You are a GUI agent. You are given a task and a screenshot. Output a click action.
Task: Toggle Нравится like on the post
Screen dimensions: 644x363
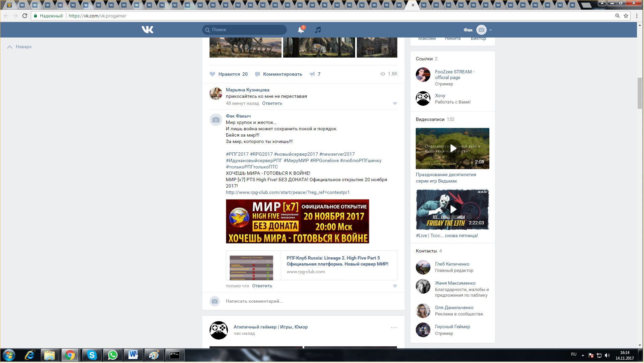(229, 74)
